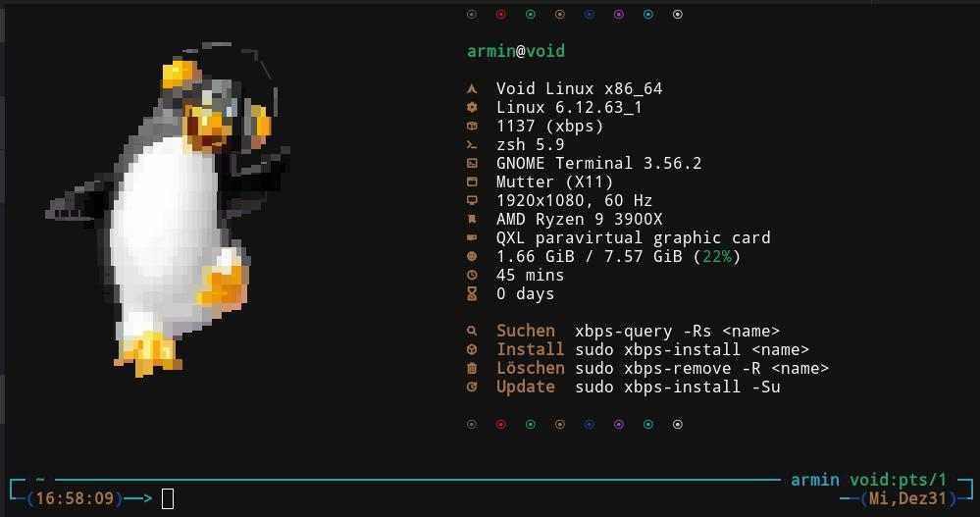This screenshot has width=980, height=517.
Task: Click the magnifier icon next to Suchen
Action: pyautogui.click(x=472, y=332)
